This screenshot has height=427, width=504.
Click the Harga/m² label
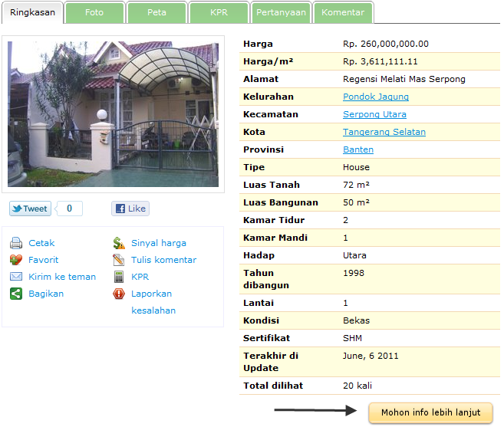pyautogui.click(x=268, y=61)
